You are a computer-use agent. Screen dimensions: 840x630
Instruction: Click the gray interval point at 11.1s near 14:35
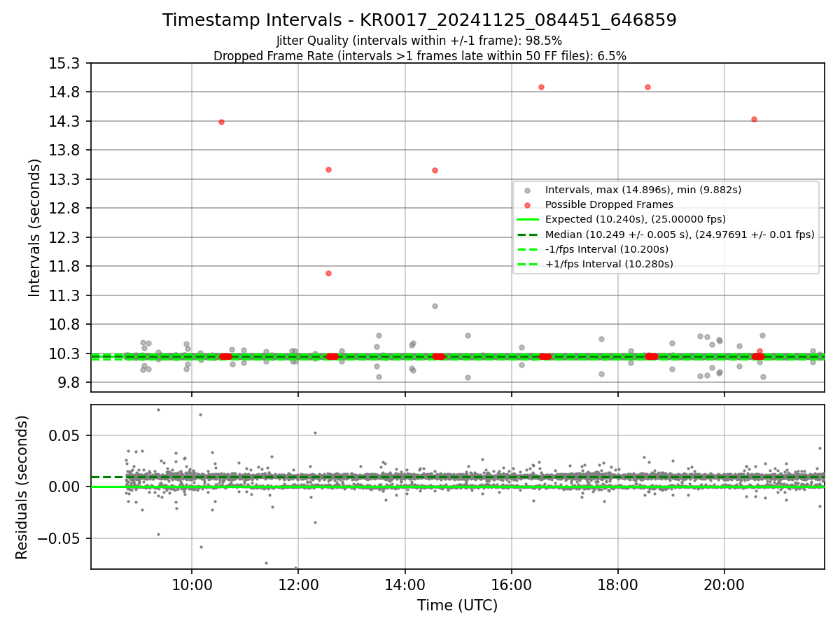click(x=435, y=306)
